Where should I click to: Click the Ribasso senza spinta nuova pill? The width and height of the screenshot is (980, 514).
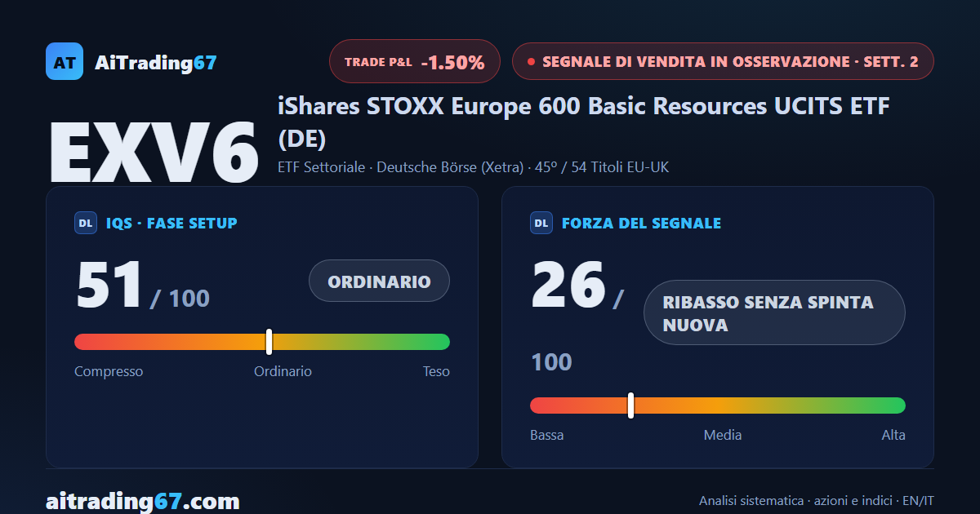click(774, 312)
